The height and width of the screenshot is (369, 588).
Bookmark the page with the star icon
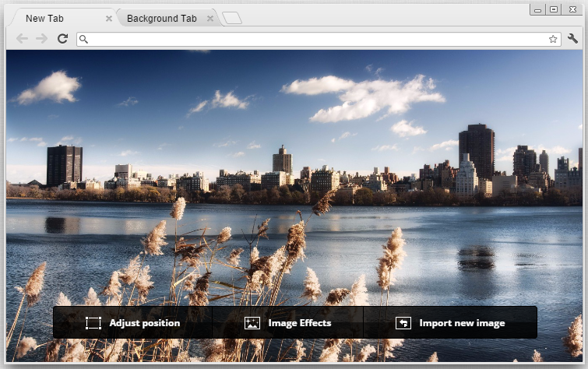coord(553,39)
